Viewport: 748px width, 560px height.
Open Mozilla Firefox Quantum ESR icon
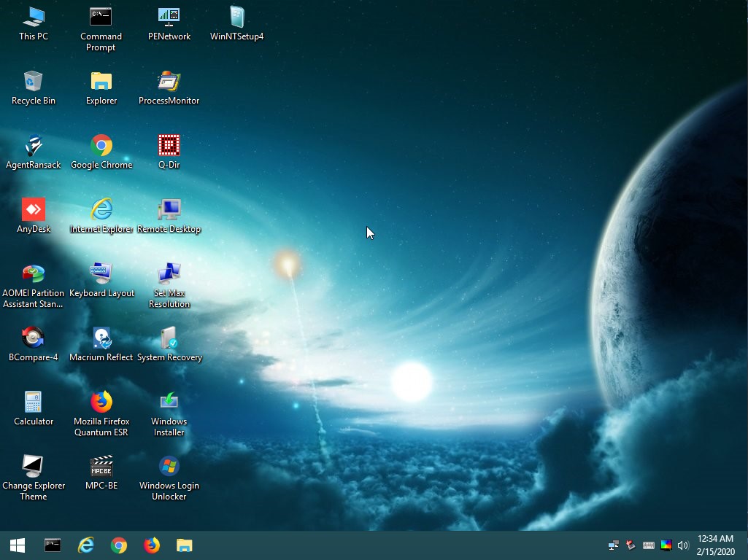101,414
